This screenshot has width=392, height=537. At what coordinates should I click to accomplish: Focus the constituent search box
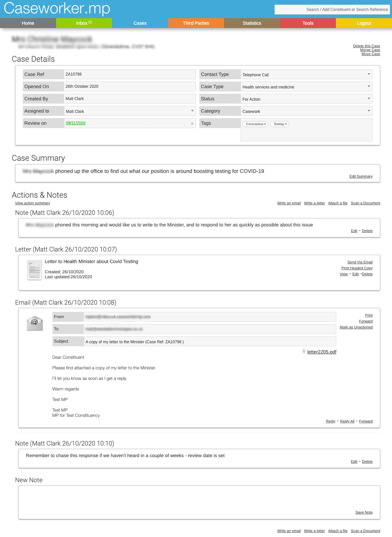[x=332, y=10]
